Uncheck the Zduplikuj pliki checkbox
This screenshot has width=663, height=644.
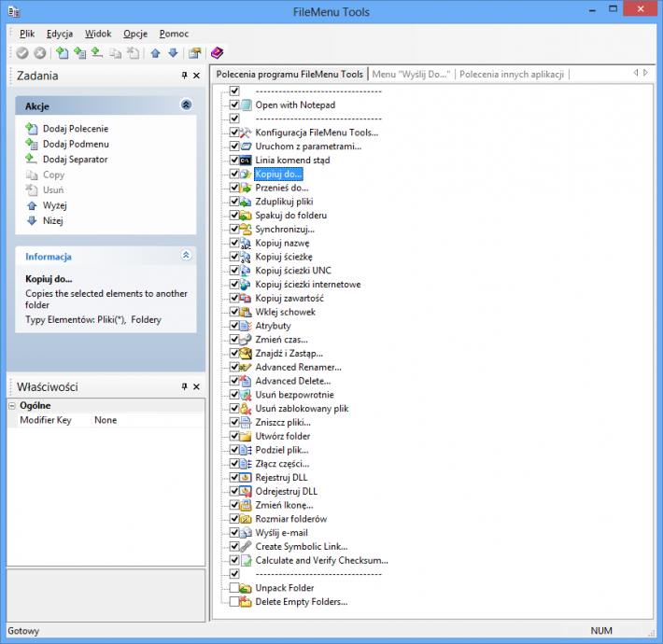pos(234,202)
